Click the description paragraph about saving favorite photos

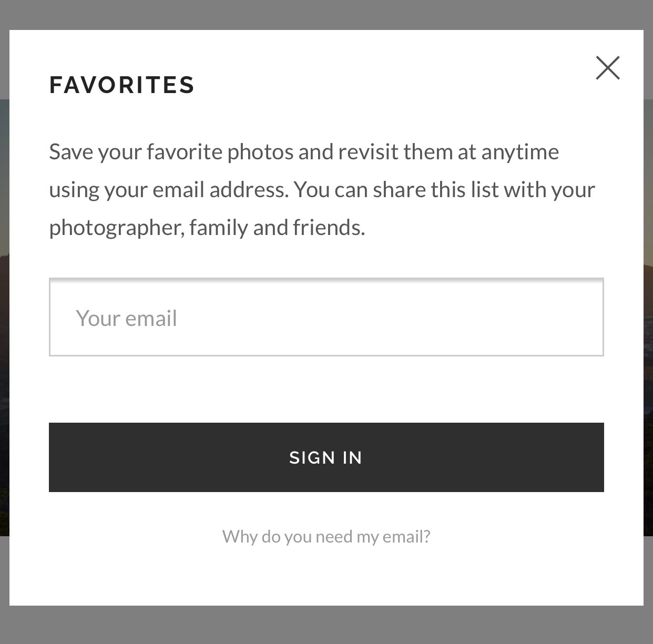coord(322,189)
